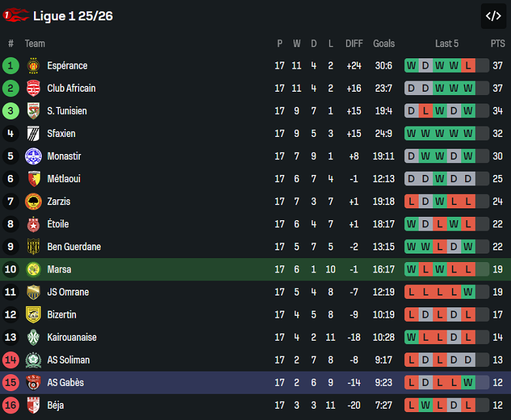Click the position 16 relegation rank badge
Image resolution: width=511 pixels, height=420 pixels.
[10, 406]
